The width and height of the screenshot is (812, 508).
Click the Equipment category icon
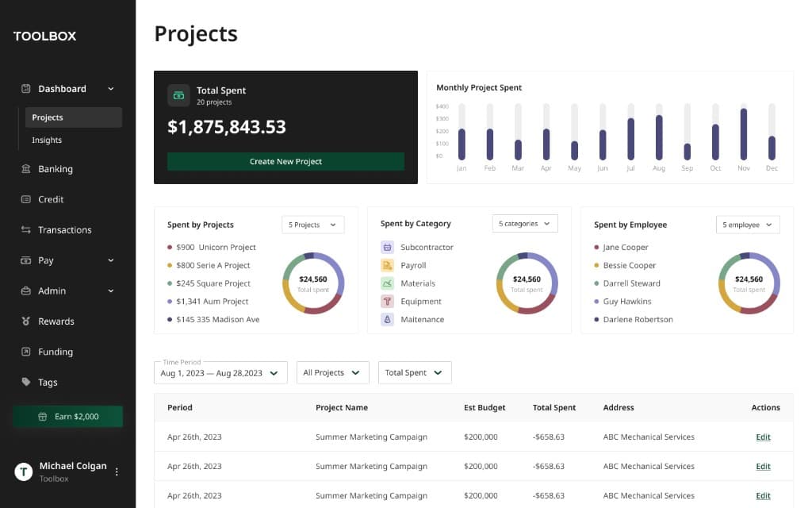pos(389,301)
